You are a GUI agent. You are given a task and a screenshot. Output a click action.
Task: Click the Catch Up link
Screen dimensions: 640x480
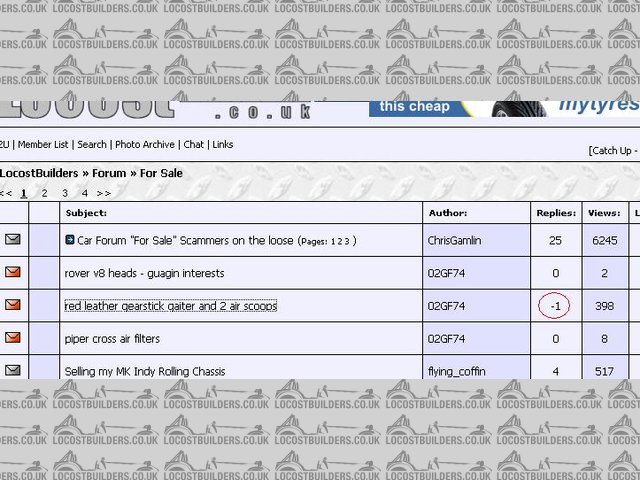pyautogui.click(x=612, y=151)
